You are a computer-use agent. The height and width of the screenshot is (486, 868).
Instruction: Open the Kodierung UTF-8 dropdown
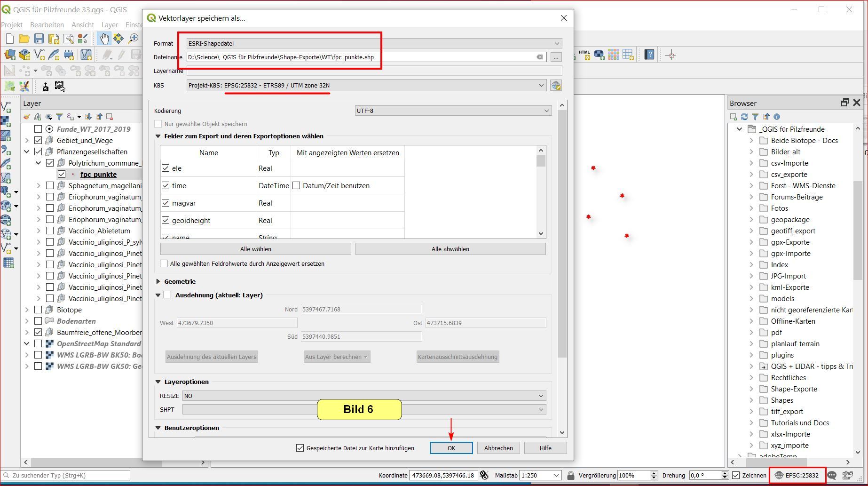[x=452, y=111]
